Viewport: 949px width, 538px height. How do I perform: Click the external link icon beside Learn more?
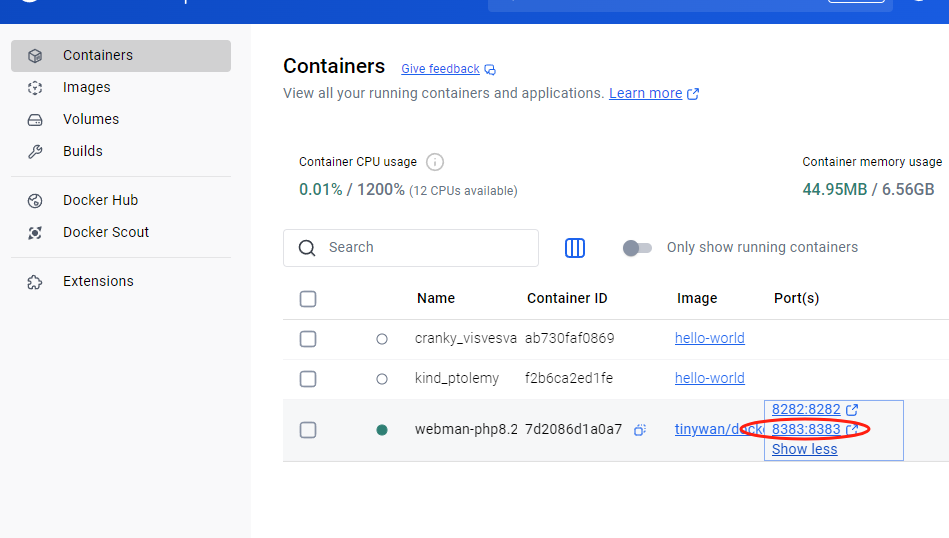[x=693, y=94]
